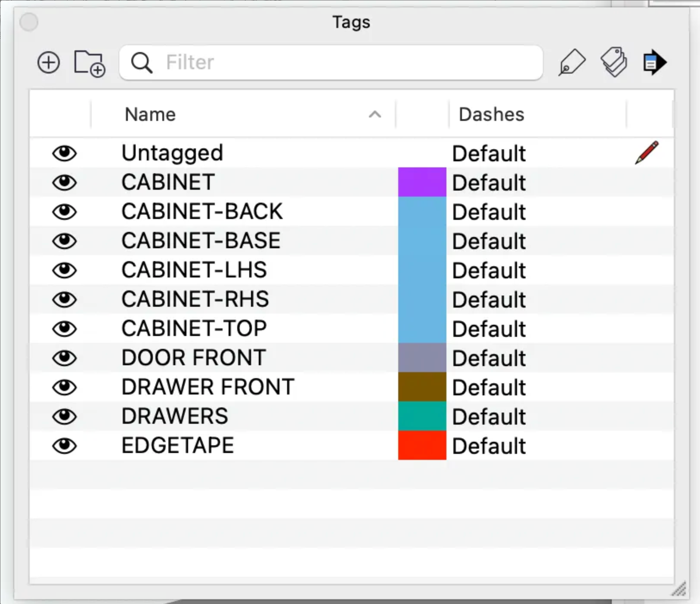The height and width of the screenshot is (604, 700).
Task: Click in the Filter search field
Action: click(344, 63)
